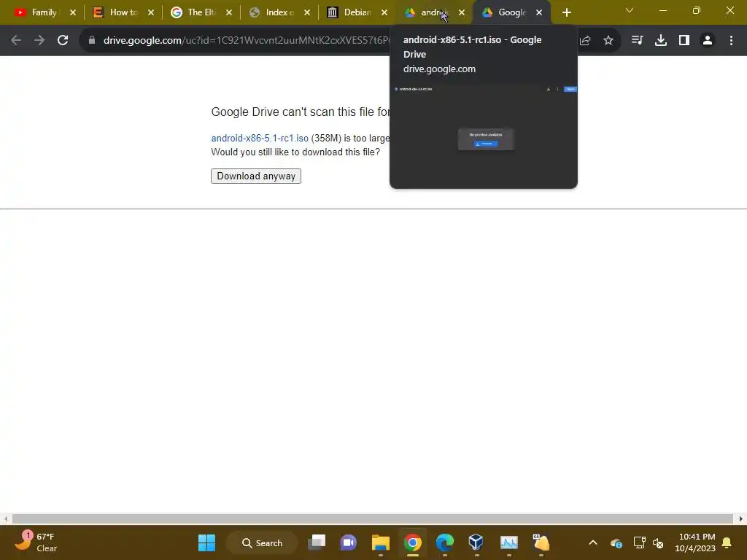Open android-x86-5.1-rc1.iso link
Image resolution: width=747 pixels, height=560 pixels.
point(260,138)
